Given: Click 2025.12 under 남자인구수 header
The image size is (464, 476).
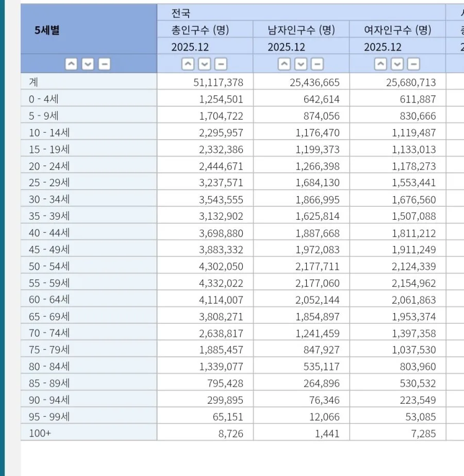Looking at the screenshot, I should pos(301,46).
